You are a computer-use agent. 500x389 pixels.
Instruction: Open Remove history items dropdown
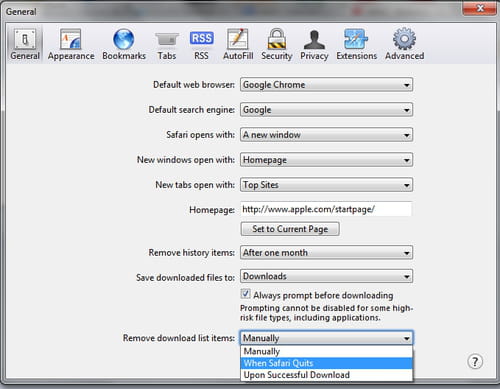coord(326,253)
